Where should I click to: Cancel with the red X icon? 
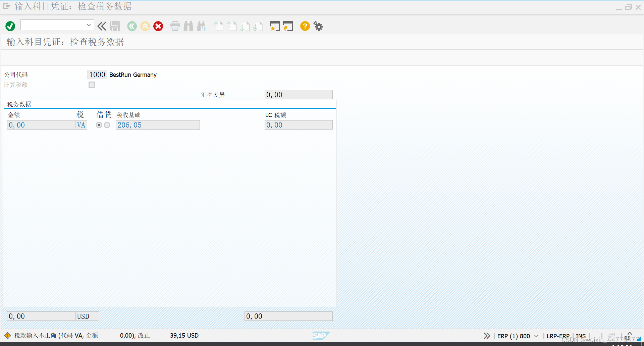tap(158, 26)
